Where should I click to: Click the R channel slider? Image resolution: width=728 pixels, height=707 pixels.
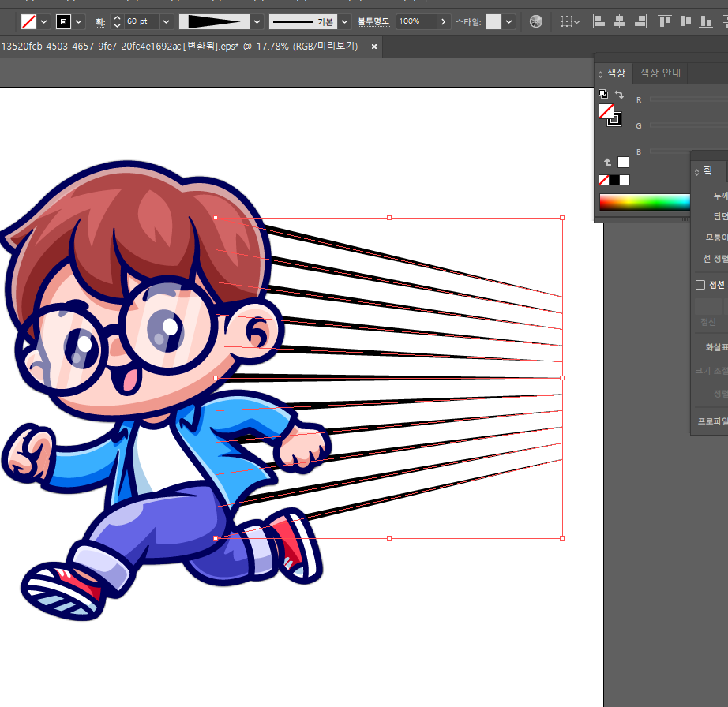689,99
